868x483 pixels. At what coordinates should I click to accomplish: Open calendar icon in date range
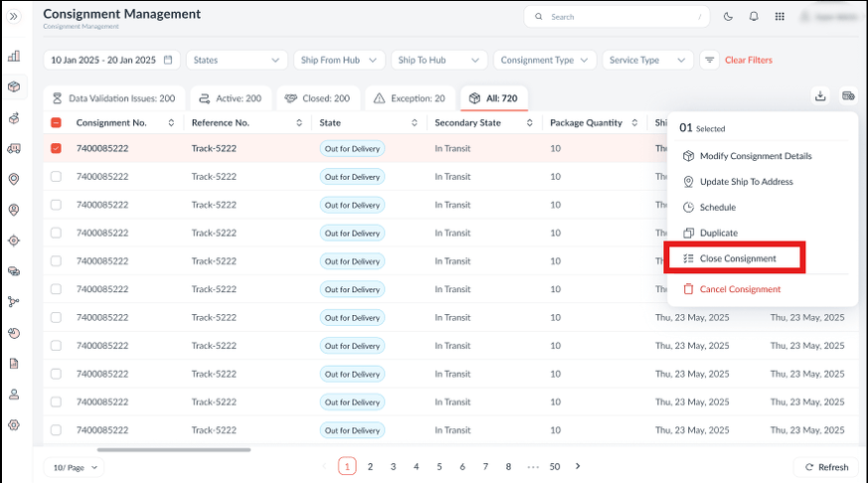[x=168, y=60]
